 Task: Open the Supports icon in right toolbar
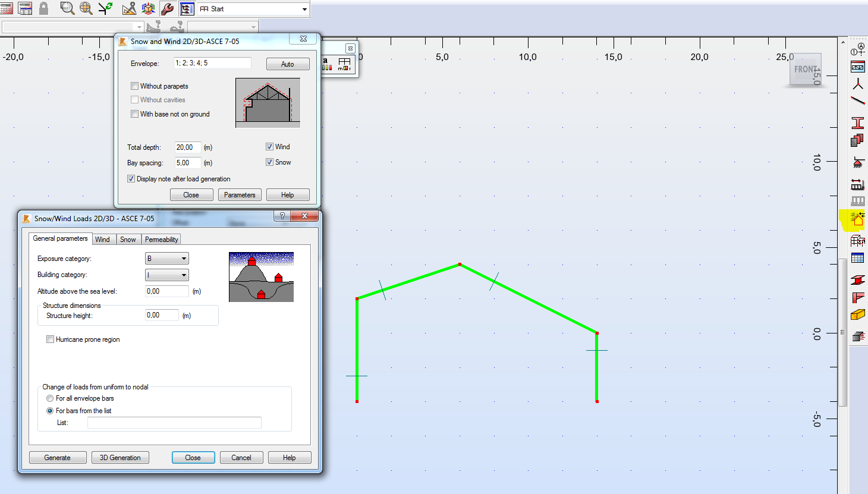(x=858, y=162)
